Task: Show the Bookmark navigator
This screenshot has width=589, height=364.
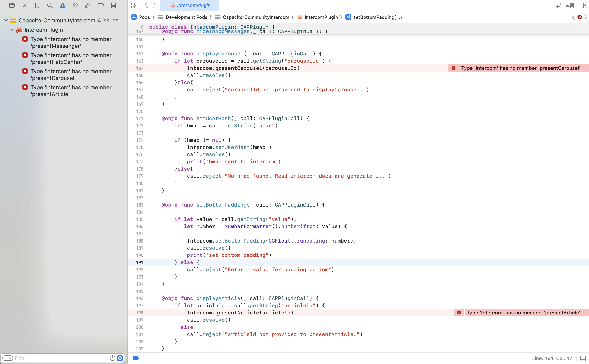Action: point(37,5)
